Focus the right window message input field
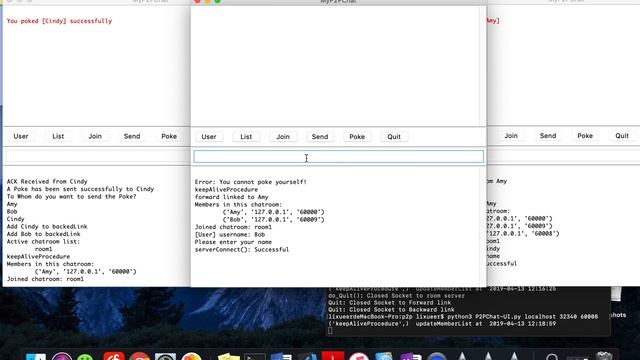 563,156
